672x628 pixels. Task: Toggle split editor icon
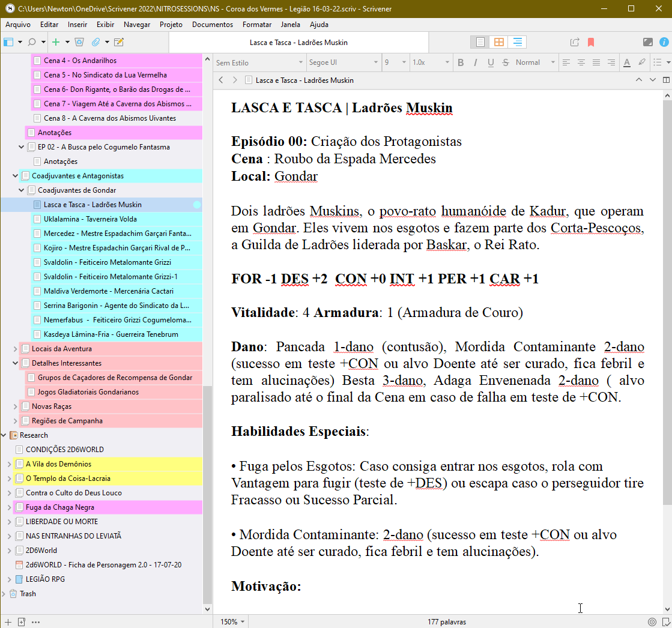[666, 80]
